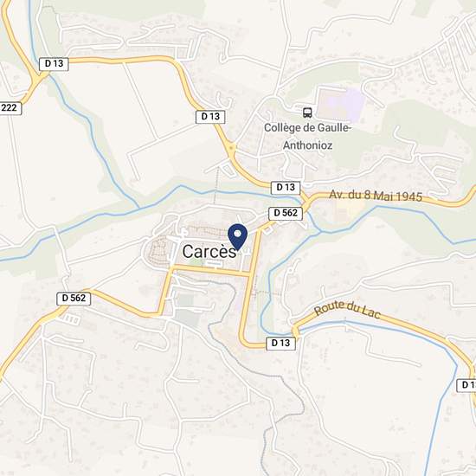The height and width of the screenshot is (476, 476).
Task: Click the Av. du 8 Mai 1945 street label
Action: click(376, 196)
